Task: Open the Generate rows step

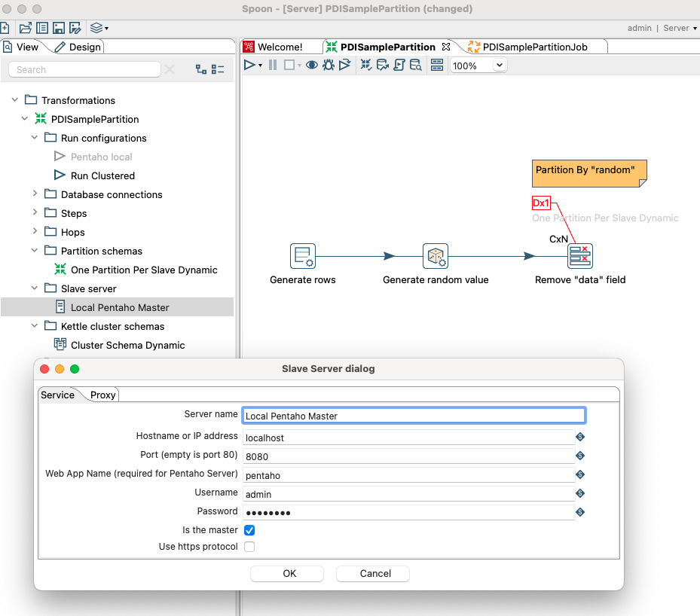Action: [303, 256]
